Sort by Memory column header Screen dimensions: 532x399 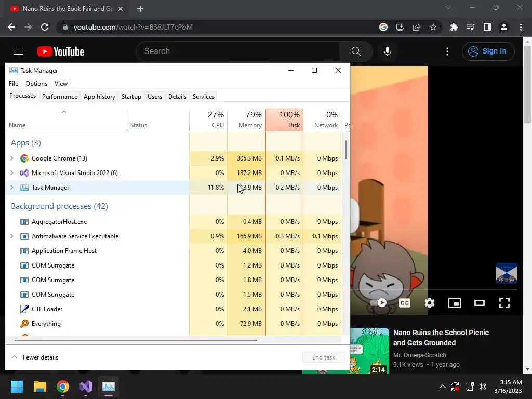(x=246, y=120)
